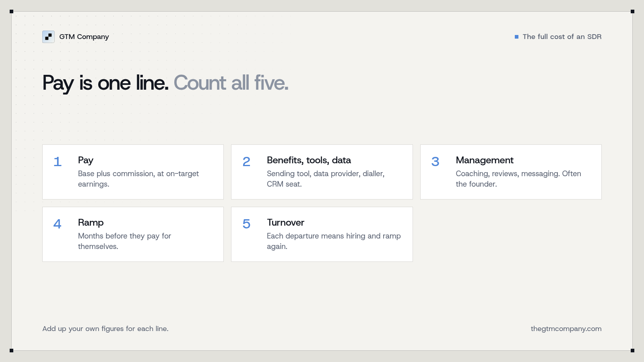This screenshot has height=362, width=644.
Task: Click the 'Months before they pay' description
Action: [125, 241]
